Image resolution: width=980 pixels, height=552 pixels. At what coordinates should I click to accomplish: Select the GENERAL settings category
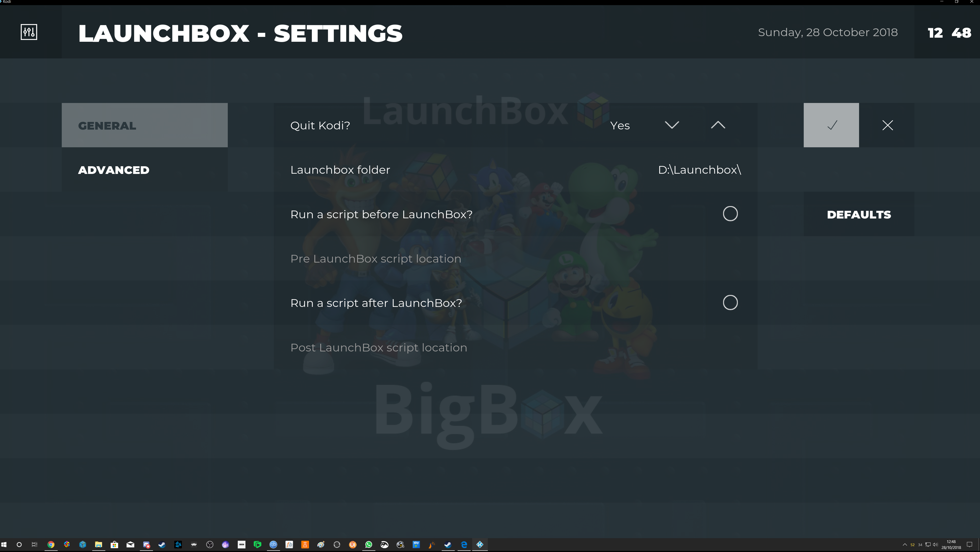[145, 125]
